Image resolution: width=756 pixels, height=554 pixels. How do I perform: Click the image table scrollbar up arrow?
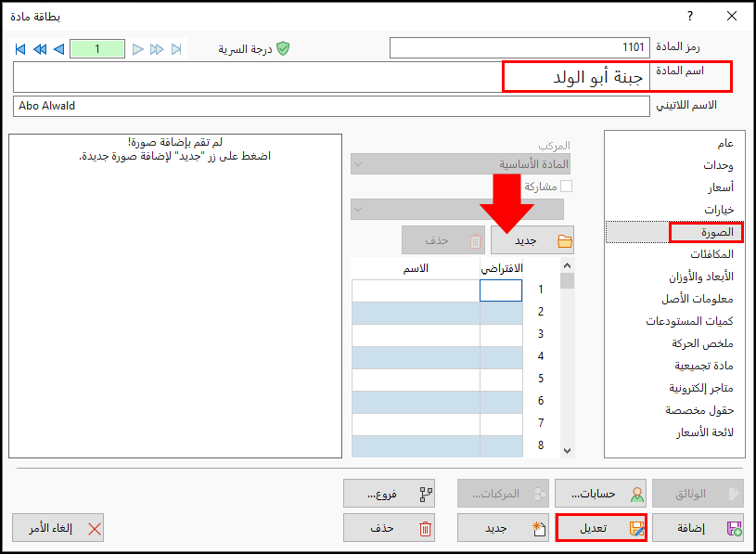tap(567, 265)
